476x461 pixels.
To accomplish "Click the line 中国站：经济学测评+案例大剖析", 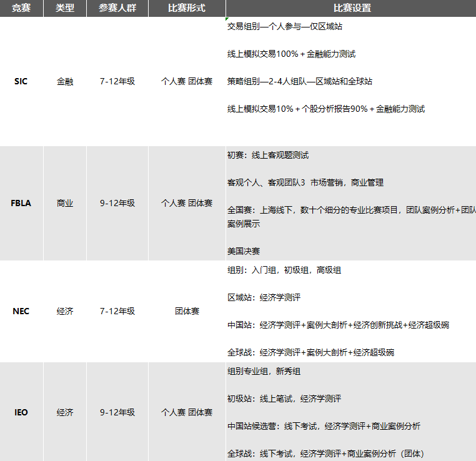I will click(x=338, y=325).
